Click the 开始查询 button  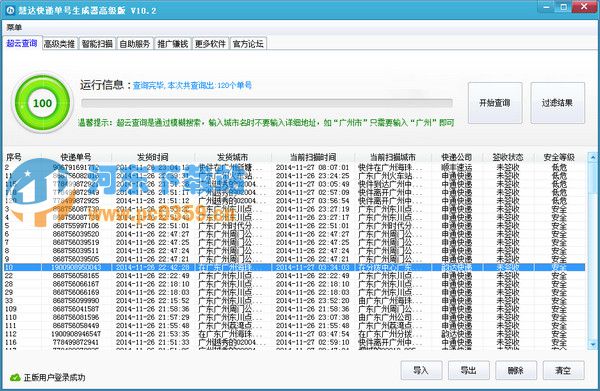[495, 103]
